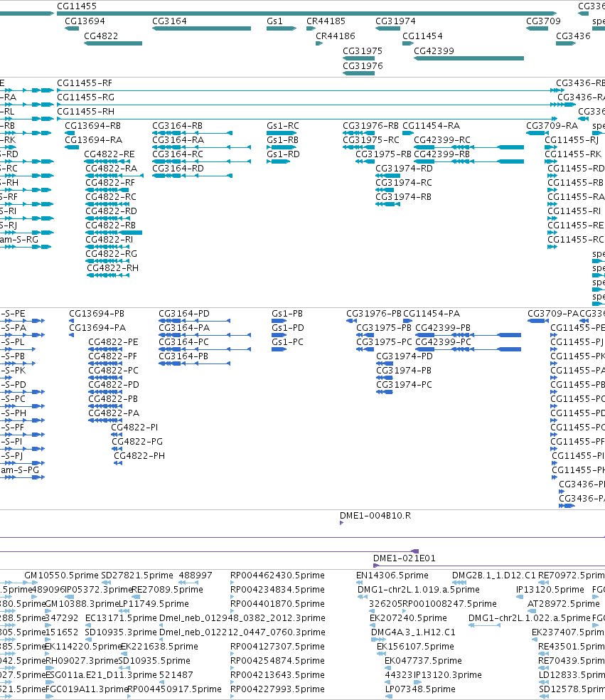The height and width of the screenshot is (700, 605).
Task: Select the CG11455 gene span bar
Action: 306,14
